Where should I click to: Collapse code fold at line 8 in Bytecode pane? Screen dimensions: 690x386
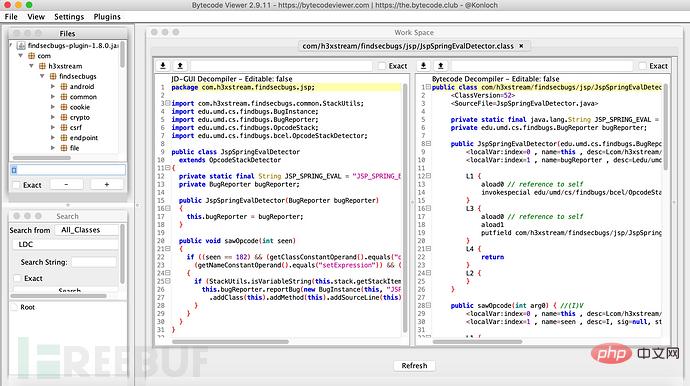tap(428, 143)
